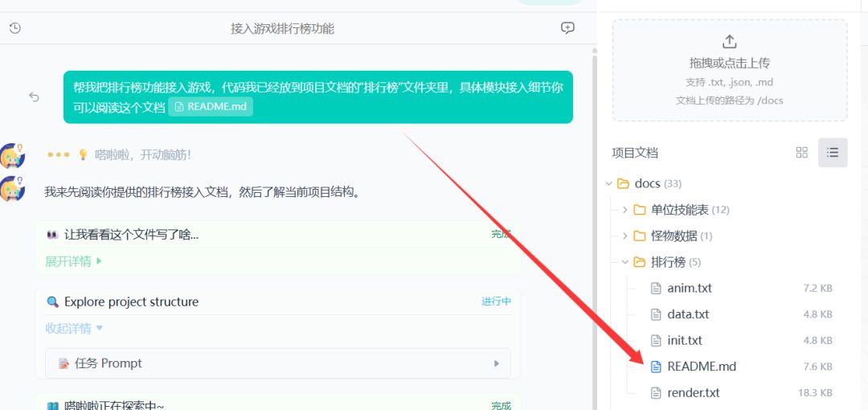Click the 我来先阅读你提供的排行榜 reply text

202,192
